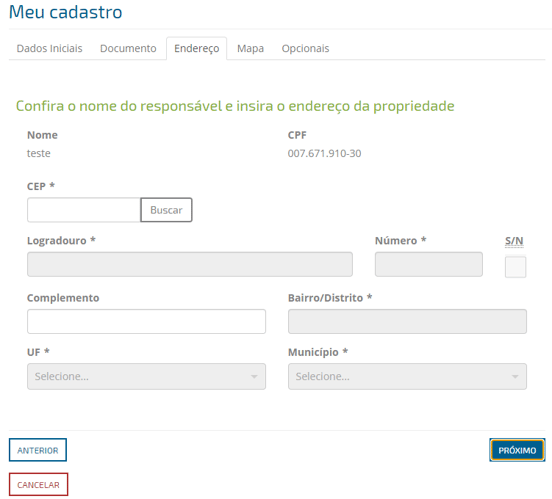The image size is (552, 499).
Task: Go back with the ANTERIOR button
Action: click(x=38, y=450)
